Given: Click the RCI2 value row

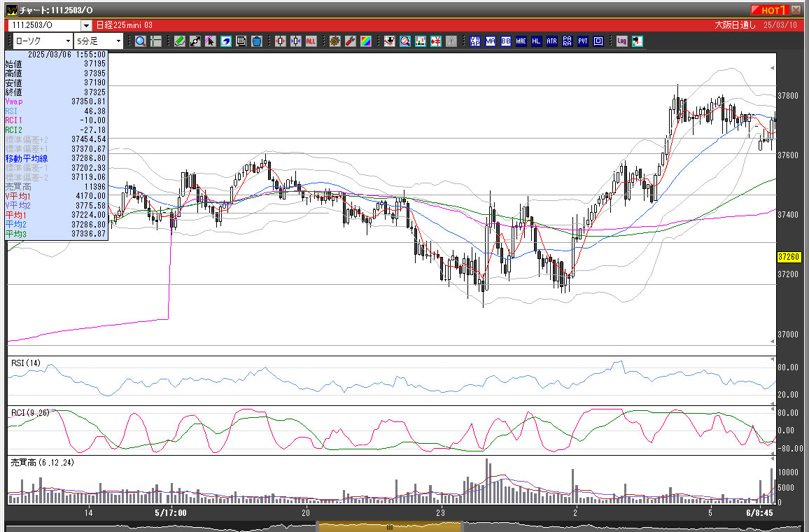Looking at the screenshot, I should (56, 130).
